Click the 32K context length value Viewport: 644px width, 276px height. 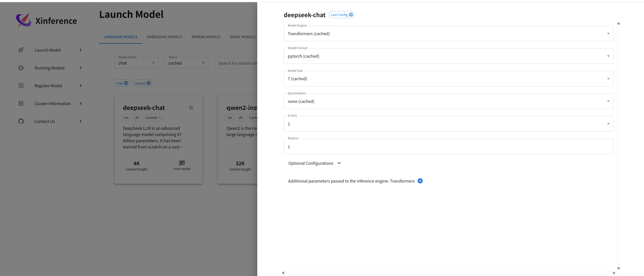click(240, 163)
